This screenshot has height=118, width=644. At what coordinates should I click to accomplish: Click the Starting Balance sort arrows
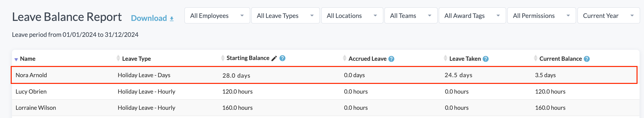coord(223,58)
